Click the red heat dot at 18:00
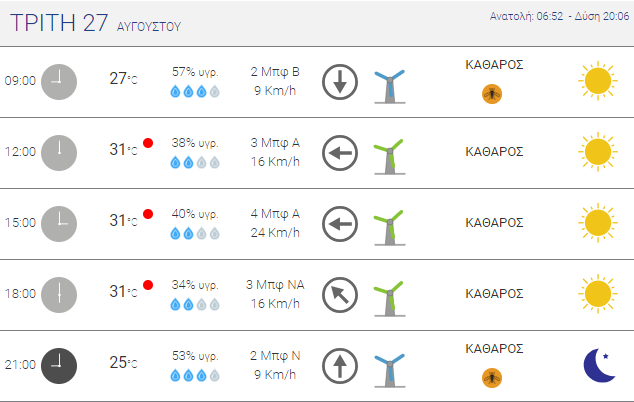The height and width of the screenshot is (402, 634). coord(148,285)
